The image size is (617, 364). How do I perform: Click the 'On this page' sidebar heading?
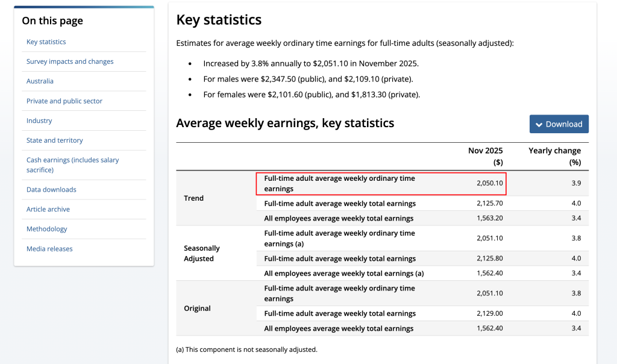tap(52, 21)
